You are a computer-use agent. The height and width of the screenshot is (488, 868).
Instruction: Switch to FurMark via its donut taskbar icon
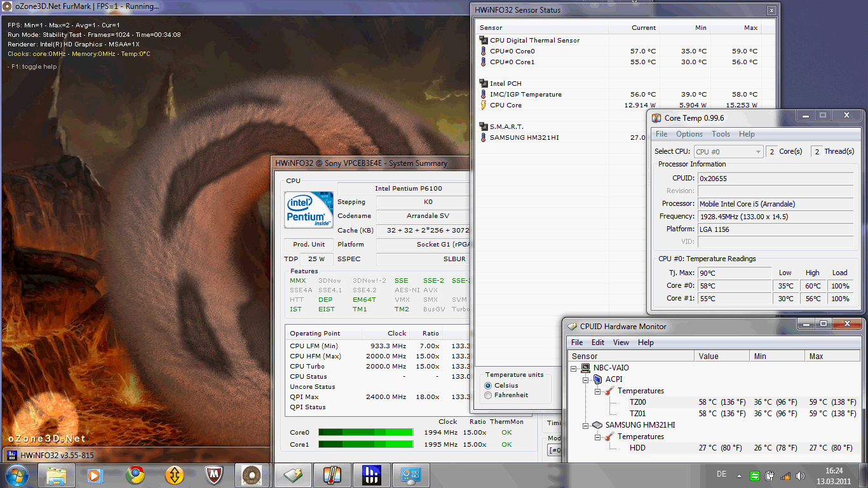tap(252, 475)
